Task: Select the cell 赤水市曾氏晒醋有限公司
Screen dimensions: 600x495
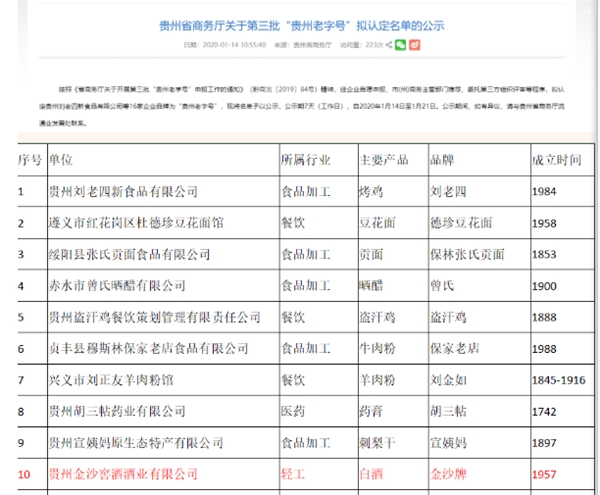Action: (x=163, y=285)
